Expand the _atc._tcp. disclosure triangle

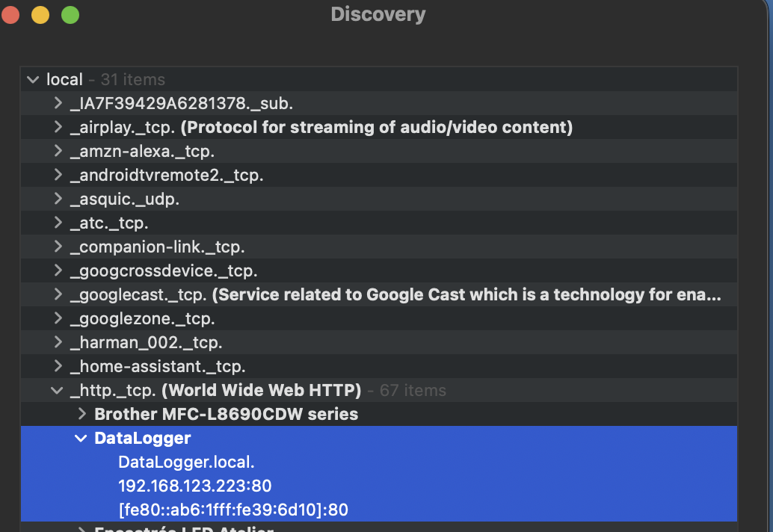(58, 223)
